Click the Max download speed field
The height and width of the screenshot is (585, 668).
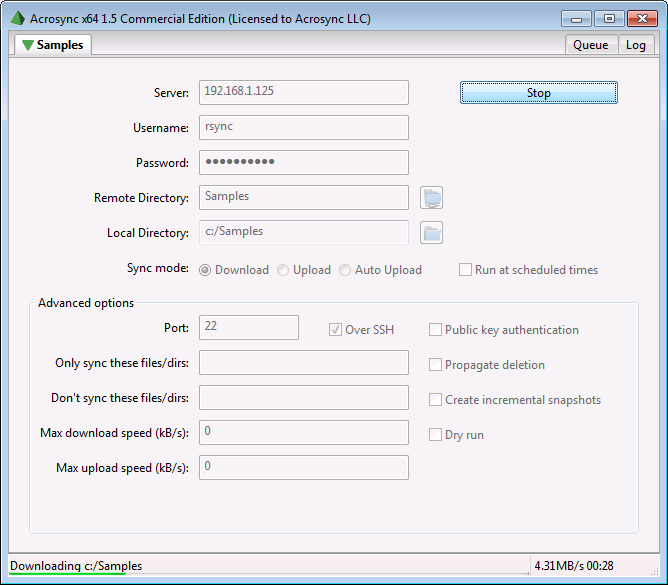pos(304,432)
